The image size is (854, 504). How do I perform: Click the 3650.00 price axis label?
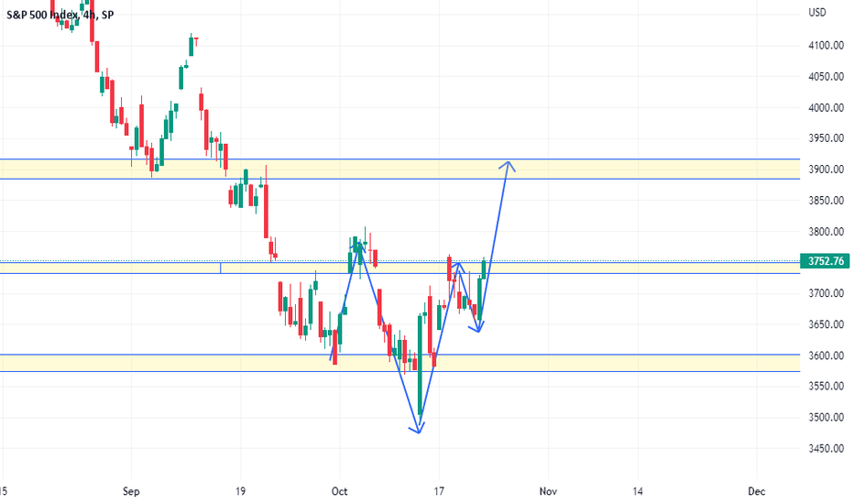point(827,324)
